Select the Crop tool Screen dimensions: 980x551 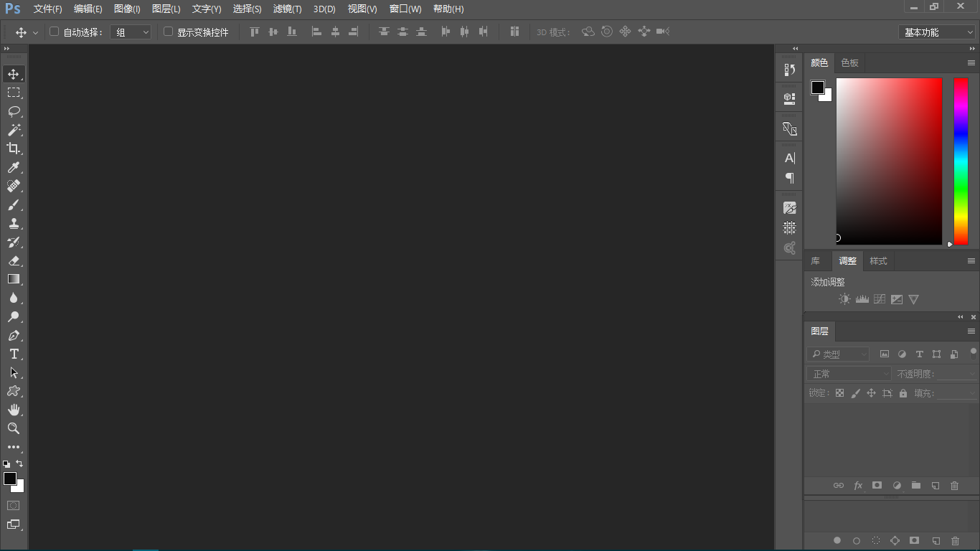[14, 149]
